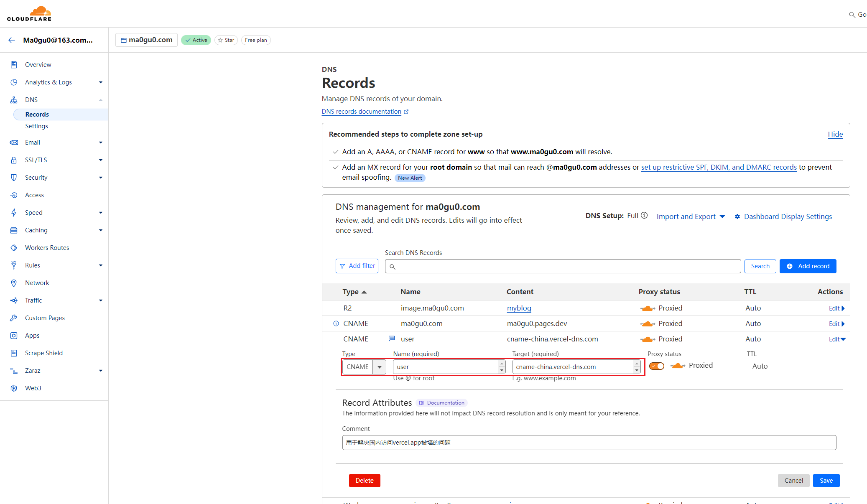Image resolution: width=867 pixels, height=504 pixels.
Task: Click the Access icon in sidebar
Action: pyautogui.click(x=14, y=195)
